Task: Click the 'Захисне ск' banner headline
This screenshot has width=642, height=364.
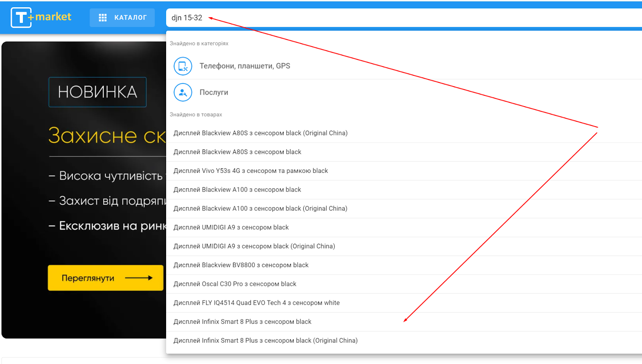Action: click(107, 135)
